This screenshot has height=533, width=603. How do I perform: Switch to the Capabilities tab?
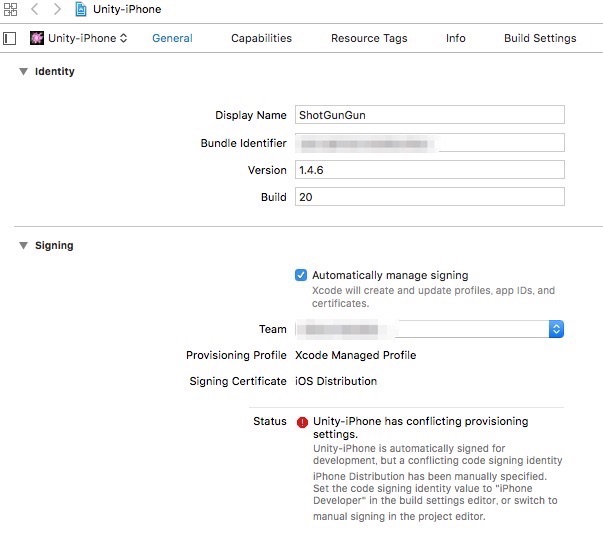(261, 38)
